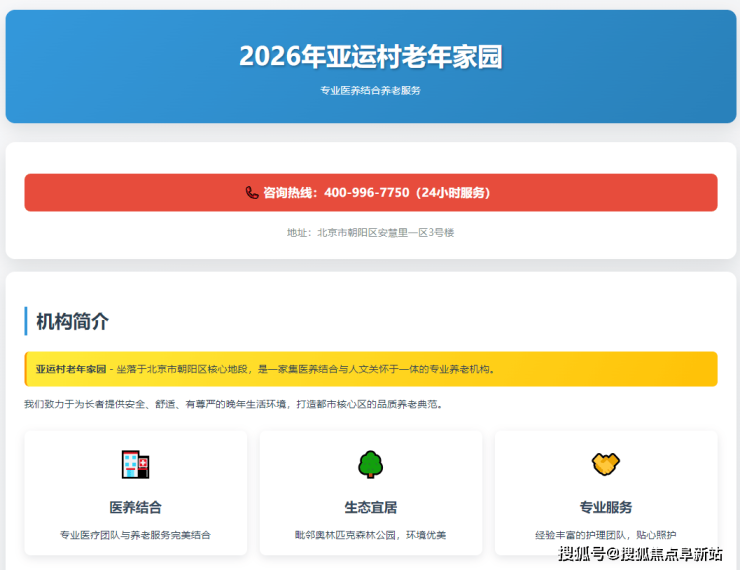Screen dimensions: 740x570
Task: Click the phone icon in the hotline bar
Action: (x=252, y=193)
